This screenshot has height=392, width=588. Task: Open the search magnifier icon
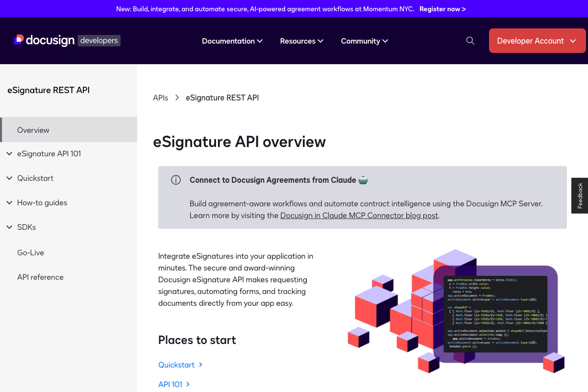pos(470,41)
